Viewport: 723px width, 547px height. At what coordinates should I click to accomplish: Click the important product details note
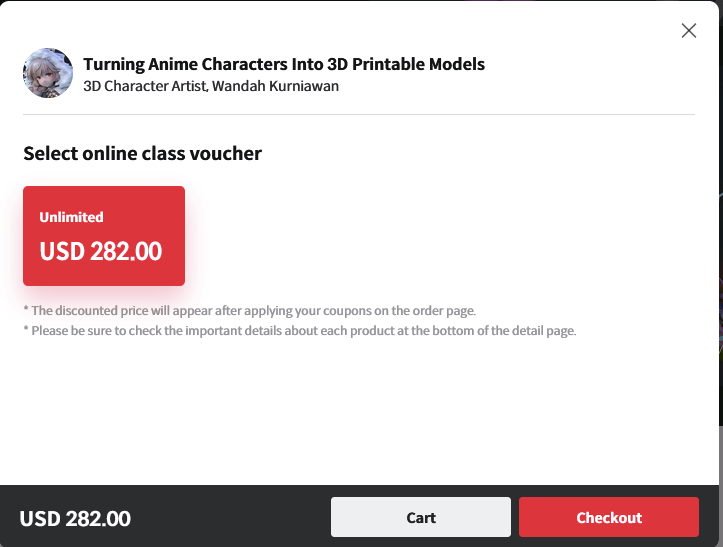(x=300, y=330)
